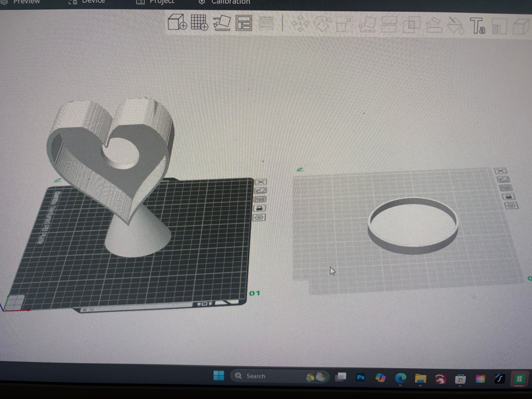Remove the second plate with X icon
The height and width of the screenshot is (399, 532).
tap(501, 171)
